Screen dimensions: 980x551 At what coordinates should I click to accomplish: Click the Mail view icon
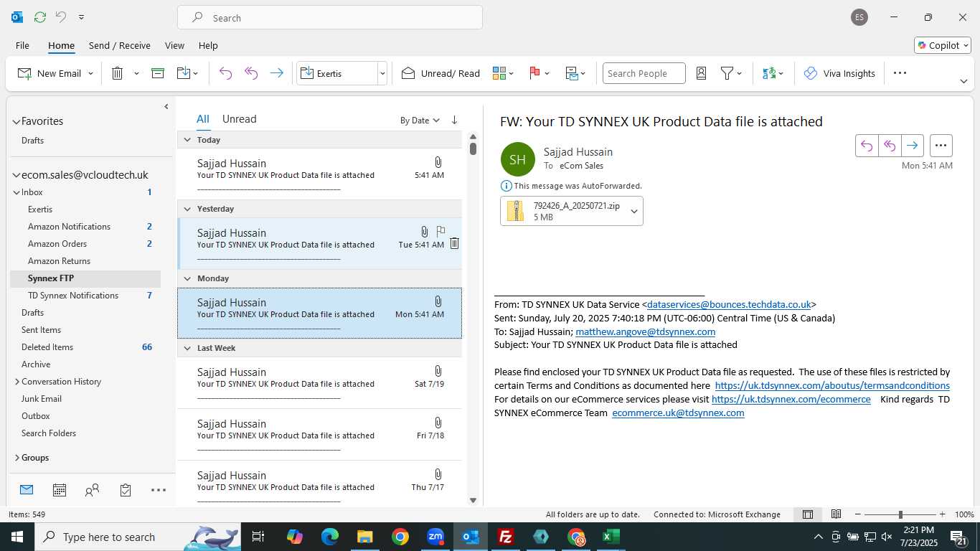click(27, 490)
